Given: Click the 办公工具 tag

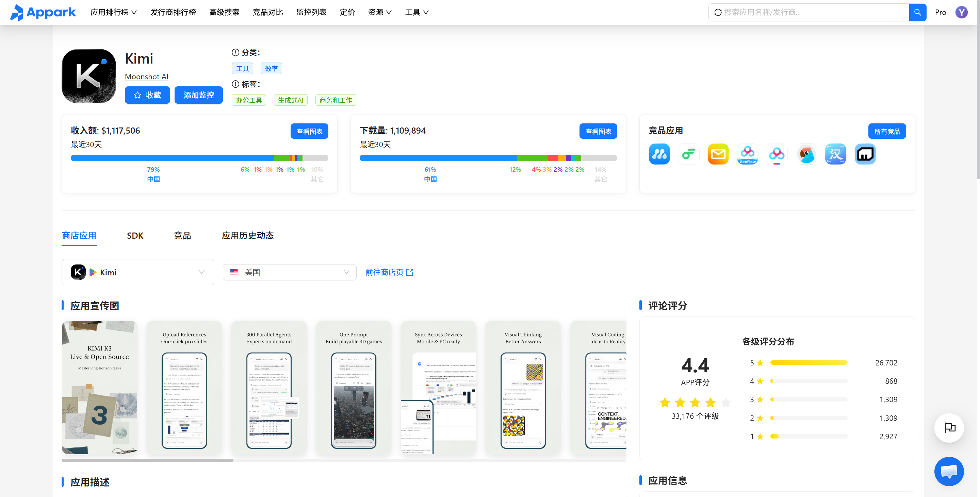Looking at the screenshot, I should pyautogui.click(x=249, y=100).
